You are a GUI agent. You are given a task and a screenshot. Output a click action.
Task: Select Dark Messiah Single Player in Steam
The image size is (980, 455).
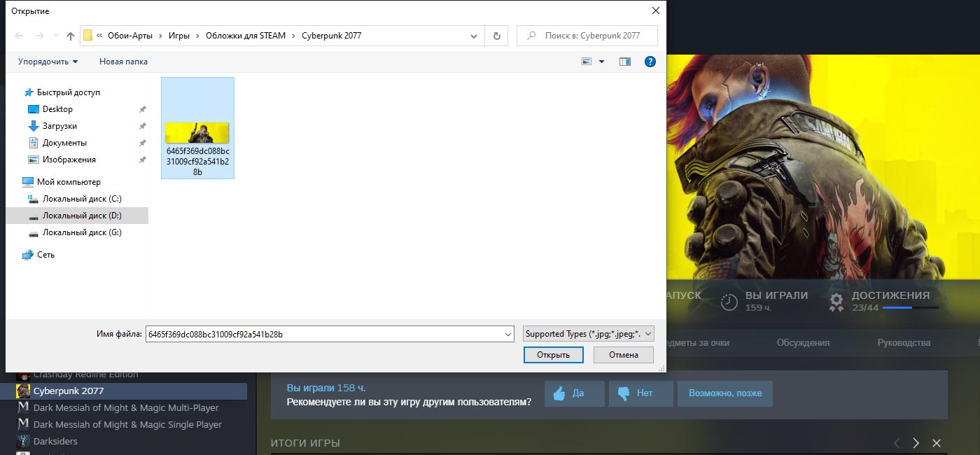point(127,424)
